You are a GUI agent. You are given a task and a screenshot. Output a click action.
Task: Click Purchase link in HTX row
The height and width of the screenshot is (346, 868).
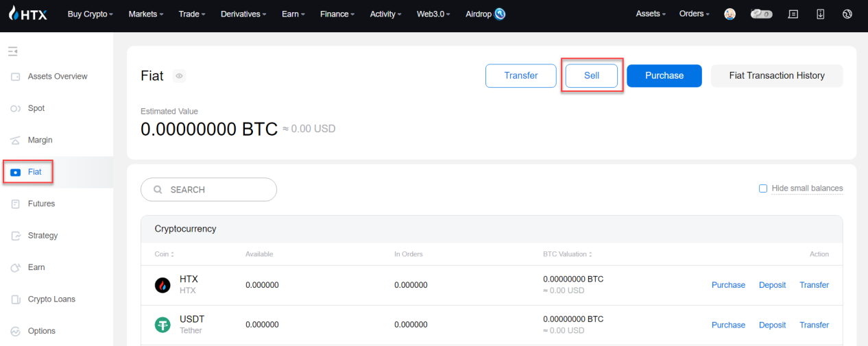pyautogui.click(x=728, y=285)
